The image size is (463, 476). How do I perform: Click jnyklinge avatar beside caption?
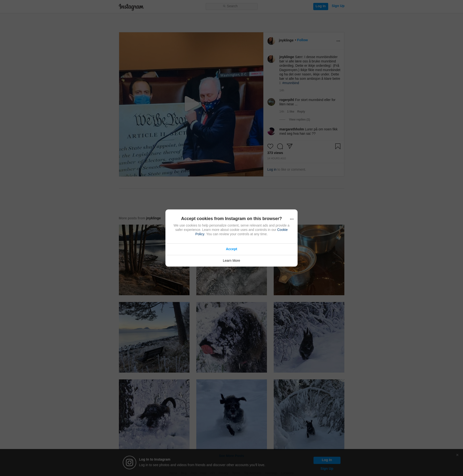(x=271, y=59)
